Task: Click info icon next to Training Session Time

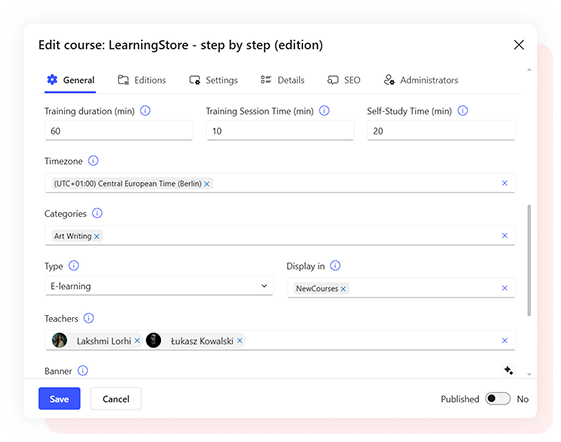Action: click(x=324, y=111)
